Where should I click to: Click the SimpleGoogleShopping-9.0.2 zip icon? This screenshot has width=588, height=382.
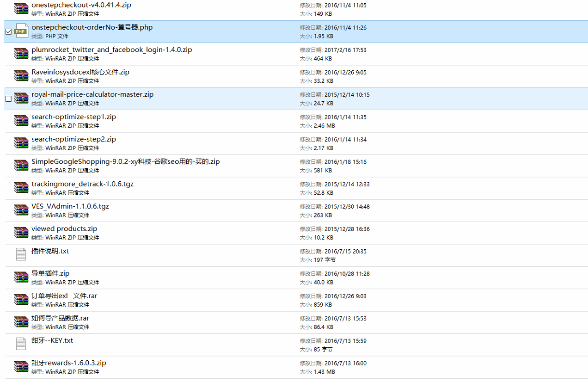[21, 166]
